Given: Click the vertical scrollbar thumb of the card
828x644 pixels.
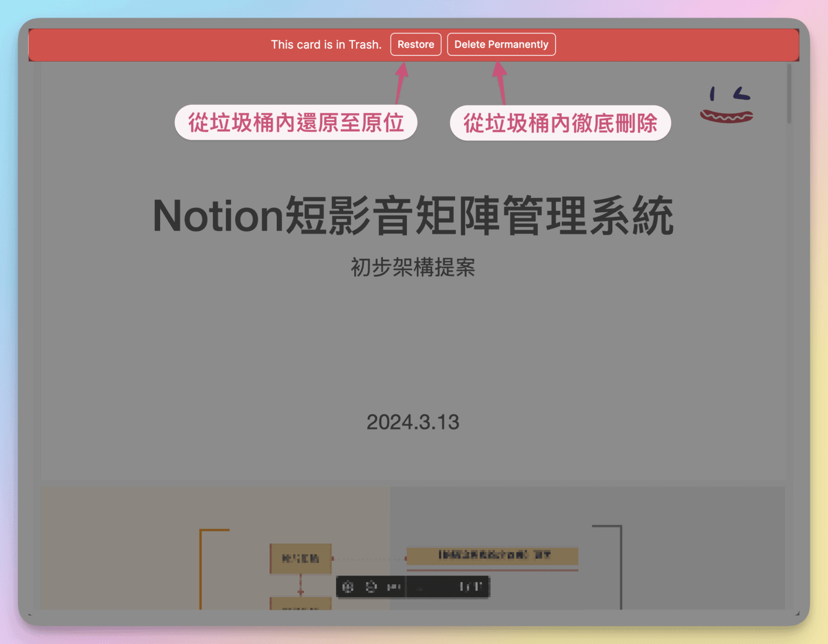Looking at the screenshot, I should [789, 94].
